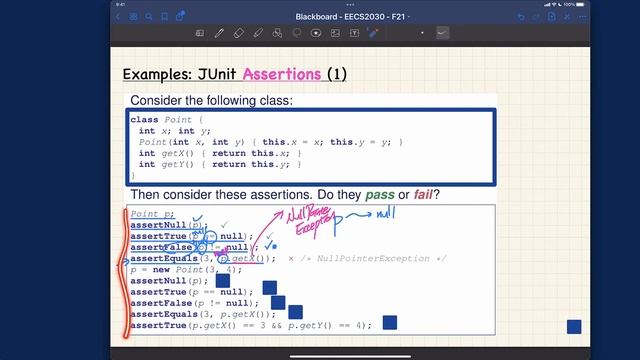Viewport: 640px width, 360px height.
Task: Choose the small dot stroke size
Action: [x=422, y=33]
